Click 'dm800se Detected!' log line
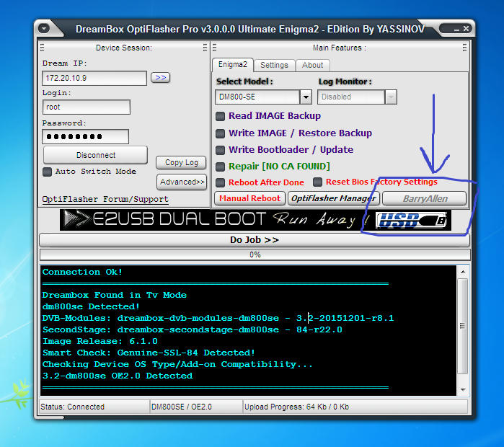The width and height of the screenshot is (504, 447). tap(91, 306)
